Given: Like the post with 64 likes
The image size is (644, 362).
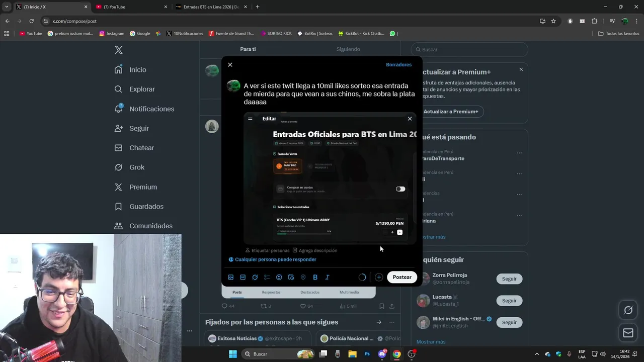Looking at the screenshot, I should coord(306,306).
